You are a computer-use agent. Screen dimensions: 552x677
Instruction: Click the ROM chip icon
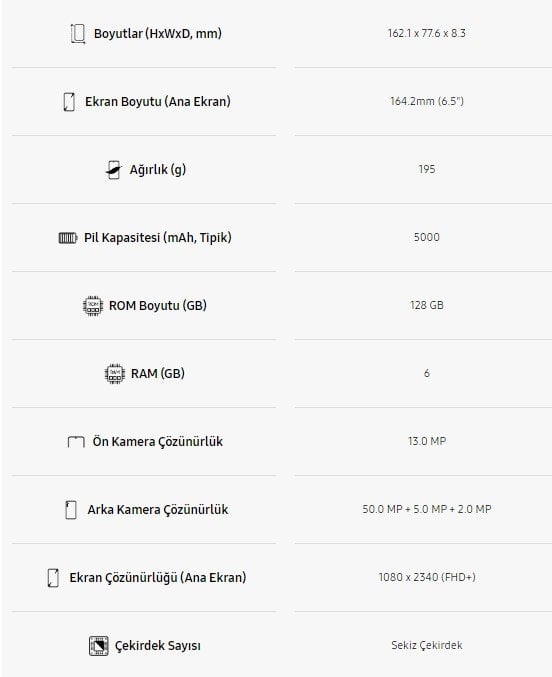click(x=93, y=306)
